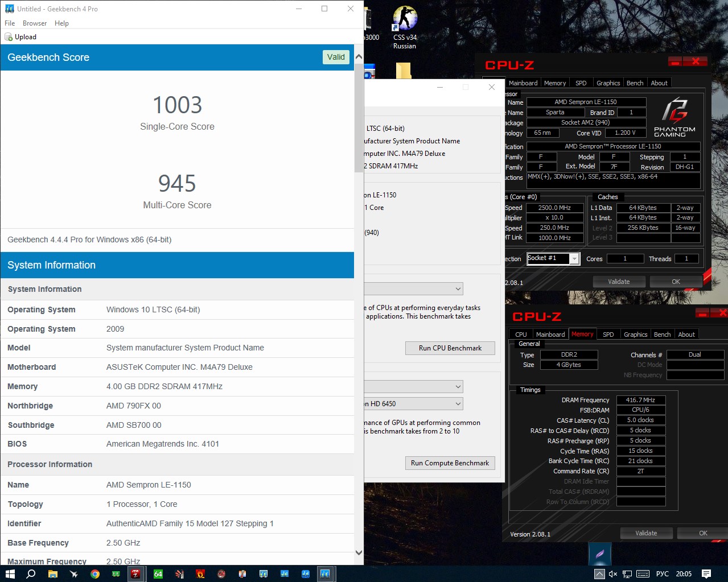728x582 pixels.
Task: Open the CSS v34 Russian desktop shortcut
Action: [x=405, y=27]
